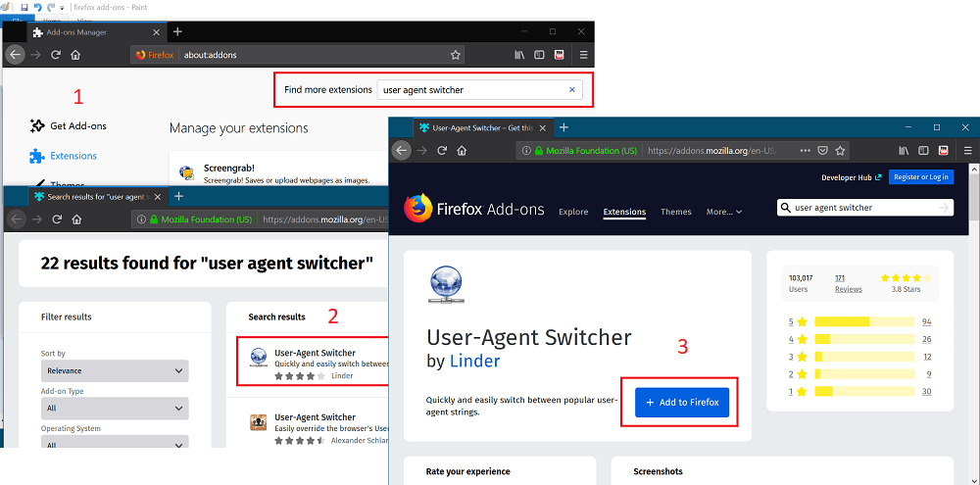Open the Add-on Type dropdown
980x485 pixels.
[115, 409]
